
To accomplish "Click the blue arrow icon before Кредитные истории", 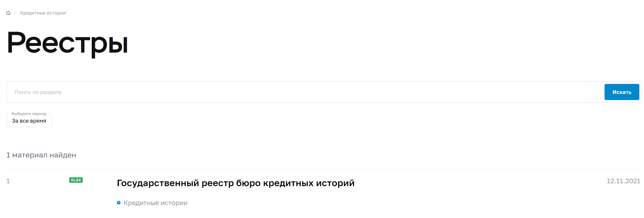I will coord(119,202).
